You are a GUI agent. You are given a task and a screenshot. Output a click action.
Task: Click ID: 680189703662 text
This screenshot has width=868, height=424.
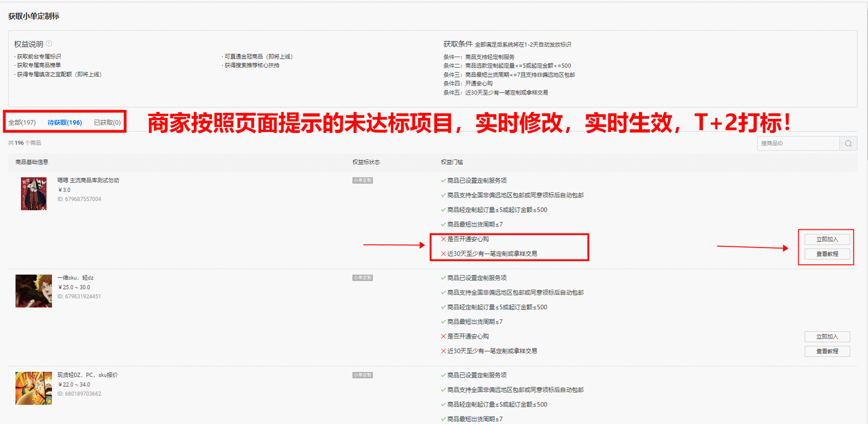[79, 394]
